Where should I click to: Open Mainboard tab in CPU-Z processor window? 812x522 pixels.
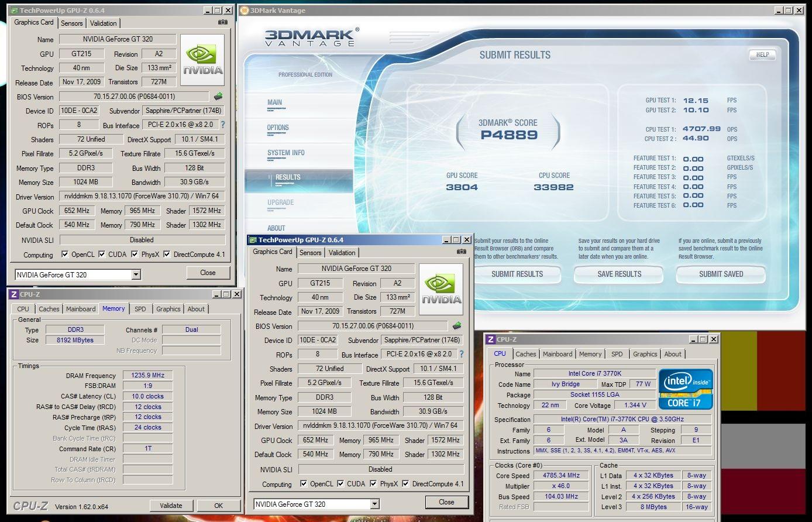coord(558,354)
